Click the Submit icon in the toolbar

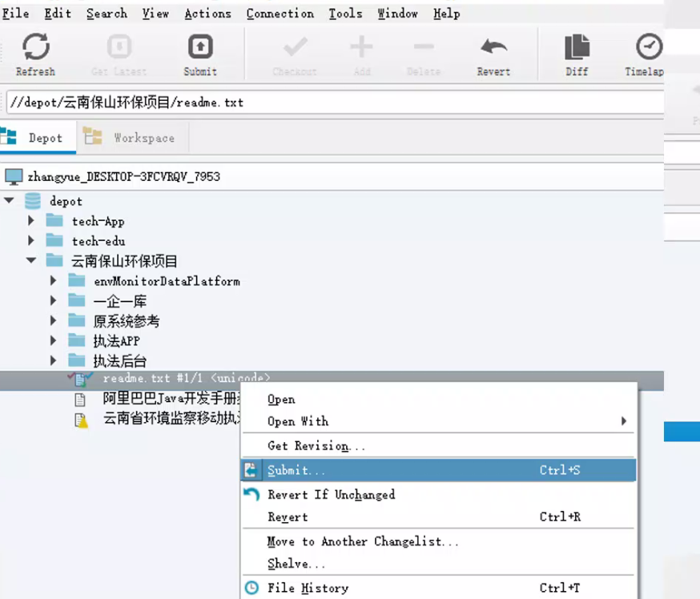coord(199,46)
